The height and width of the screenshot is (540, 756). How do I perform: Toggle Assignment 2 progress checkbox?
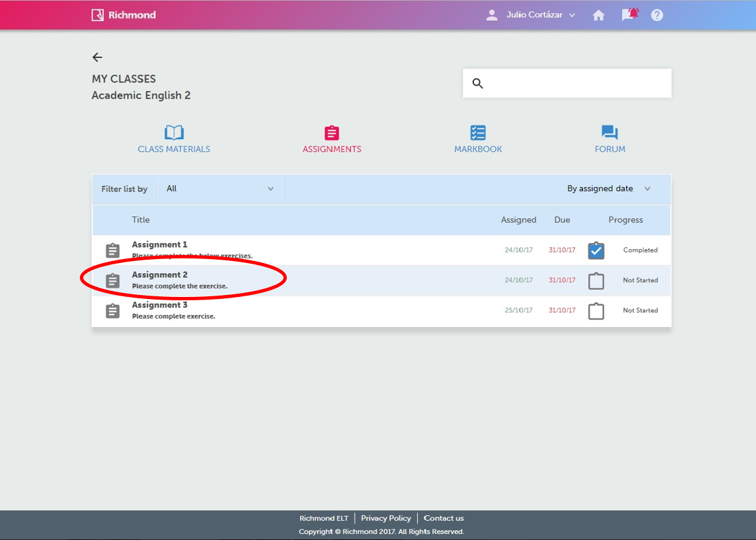(596, 281)
